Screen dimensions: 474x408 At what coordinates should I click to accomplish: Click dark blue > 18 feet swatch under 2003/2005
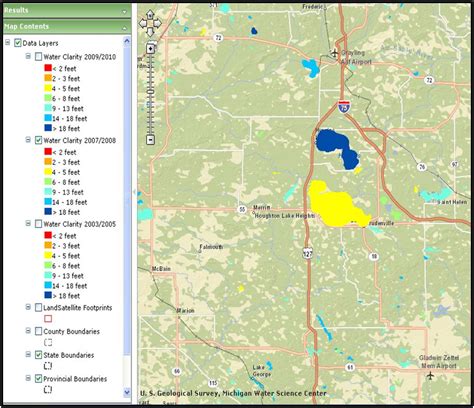(x=48, y=295)
